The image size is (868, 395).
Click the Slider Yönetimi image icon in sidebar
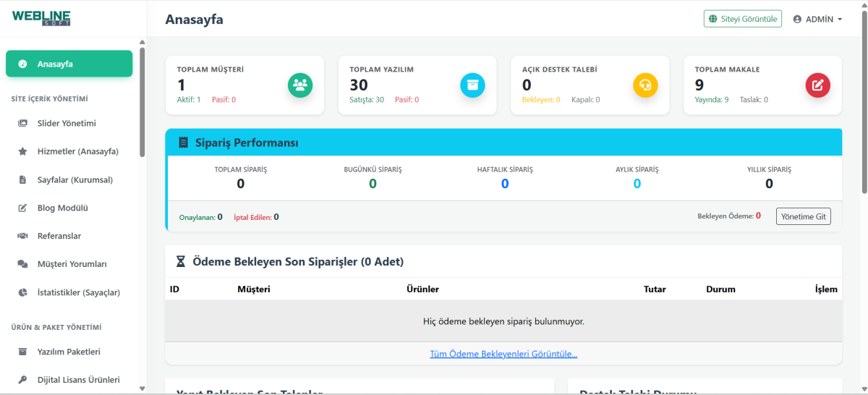coord(22,123)
